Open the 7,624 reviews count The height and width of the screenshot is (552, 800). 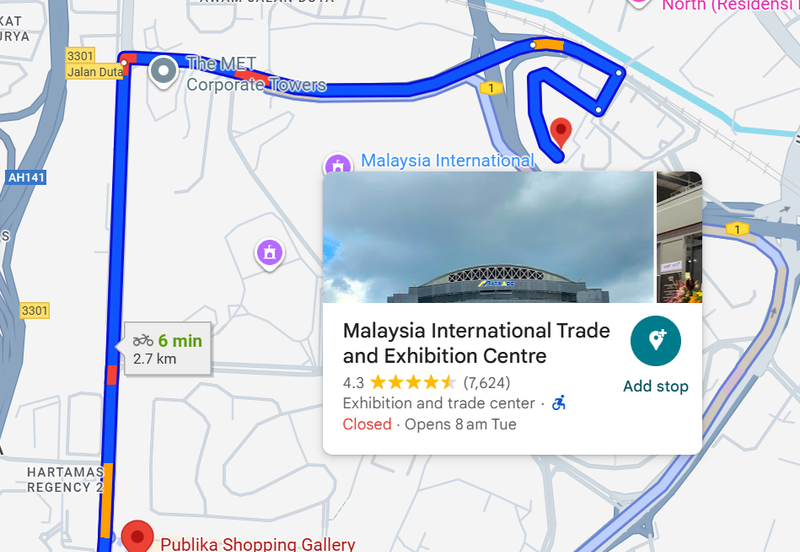(x=487, y=383)
